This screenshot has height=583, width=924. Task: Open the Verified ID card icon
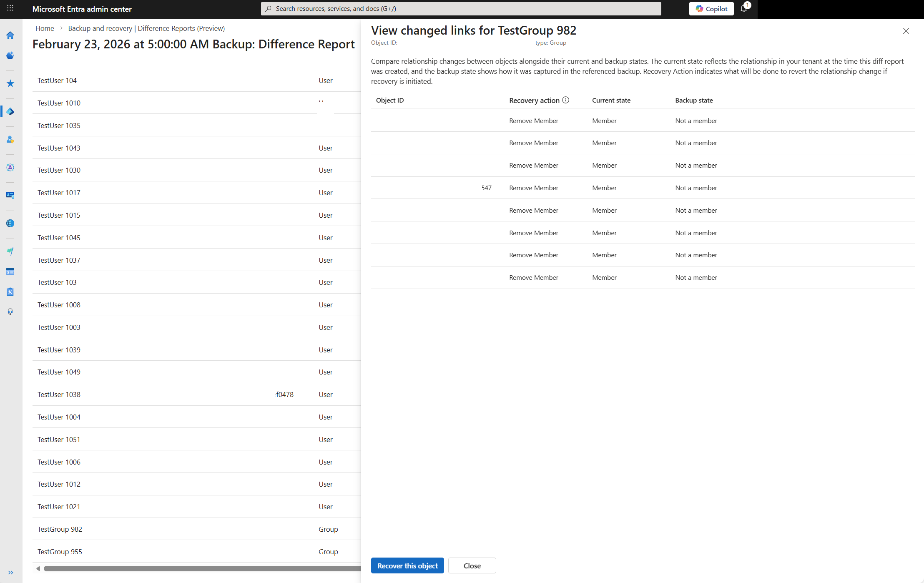(x=10, y=195)
